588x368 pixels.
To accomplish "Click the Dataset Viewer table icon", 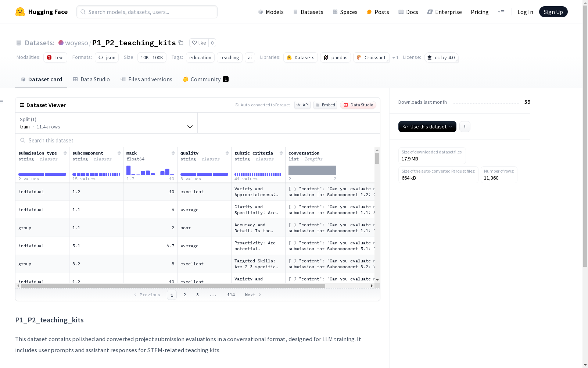I will (x=22, y=105).
